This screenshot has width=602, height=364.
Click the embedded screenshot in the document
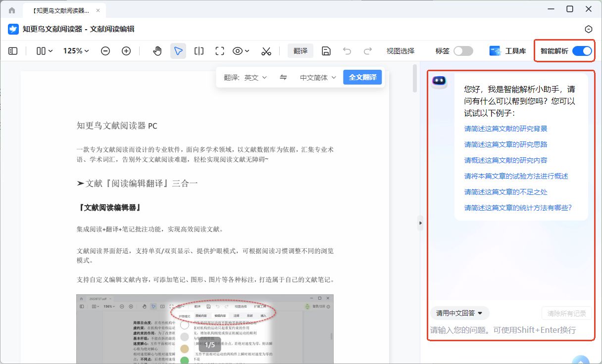coord(205,329)
